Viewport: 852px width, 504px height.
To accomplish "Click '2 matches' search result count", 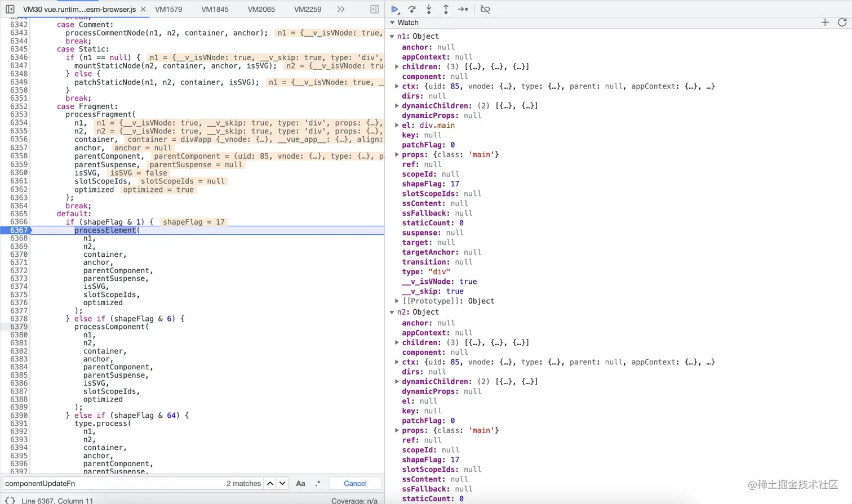I will 243,483.
